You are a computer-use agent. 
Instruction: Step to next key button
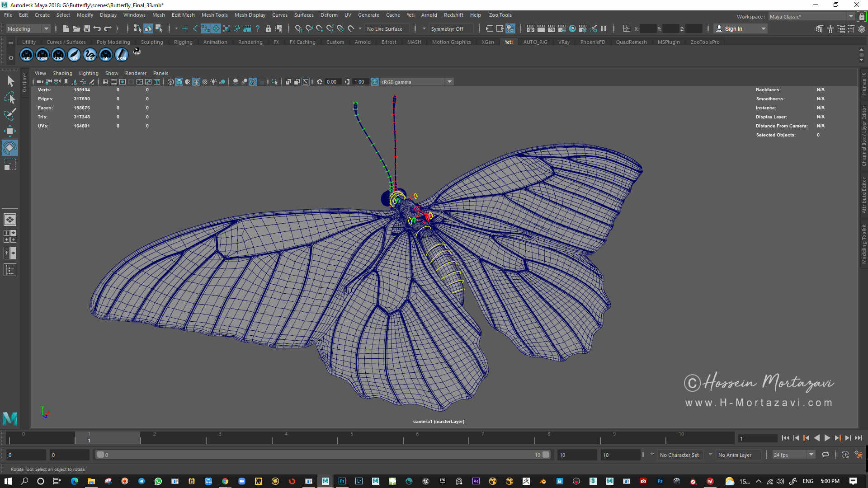coord(838,438)
